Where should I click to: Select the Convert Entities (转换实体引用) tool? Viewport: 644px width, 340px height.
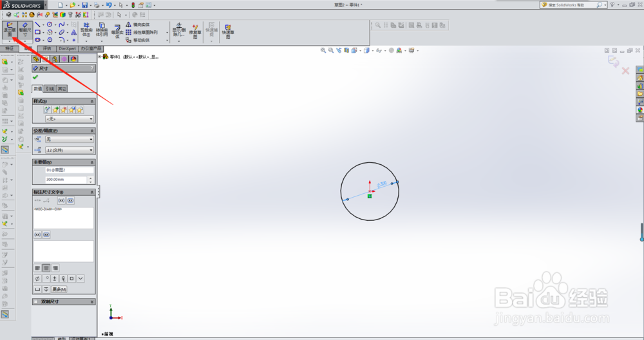[x=102, y=30]
